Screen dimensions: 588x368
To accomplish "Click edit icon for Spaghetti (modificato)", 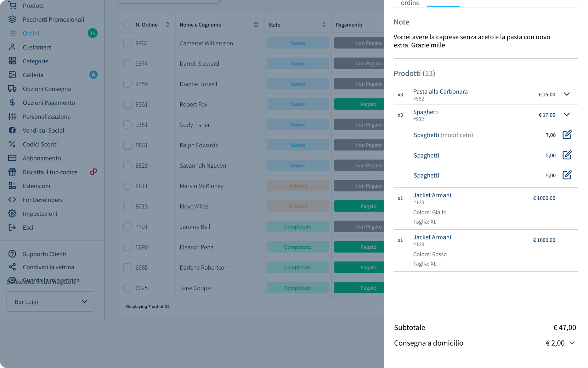I will pyautogui.click(x=567, y=135).
